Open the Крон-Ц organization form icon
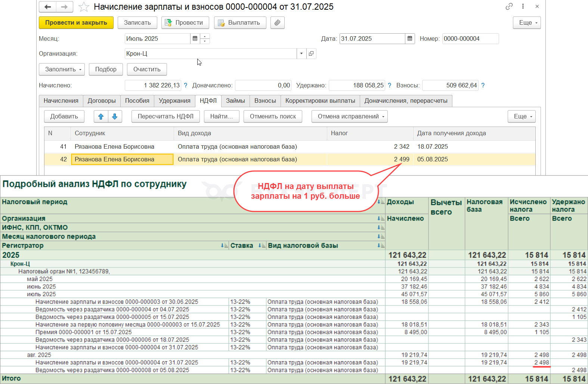 [x=311, y=54]
